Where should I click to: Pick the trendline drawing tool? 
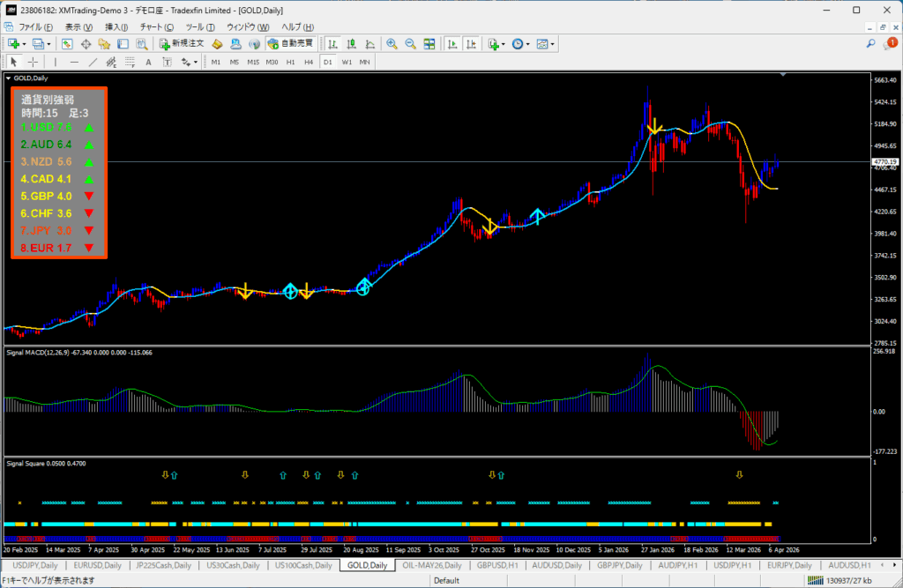tap(93, 62)
